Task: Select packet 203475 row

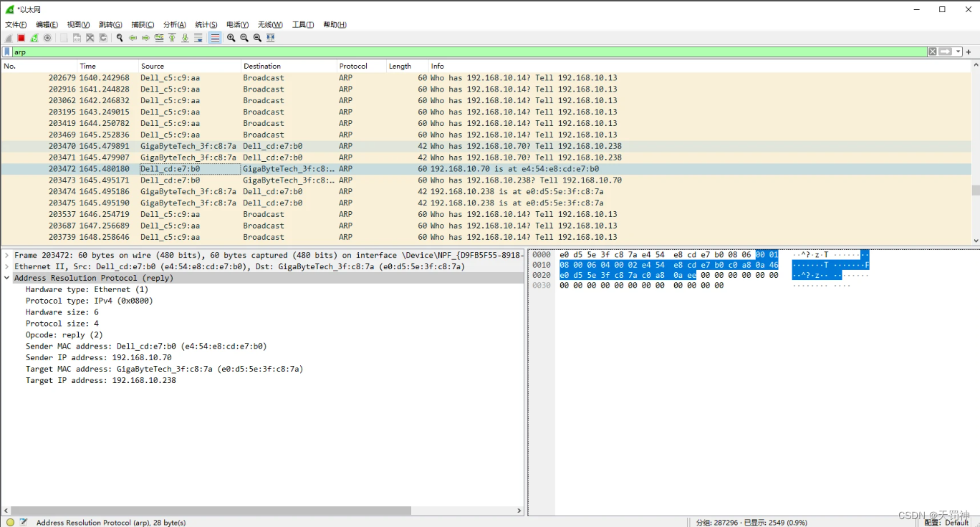Action: [486, 203]
